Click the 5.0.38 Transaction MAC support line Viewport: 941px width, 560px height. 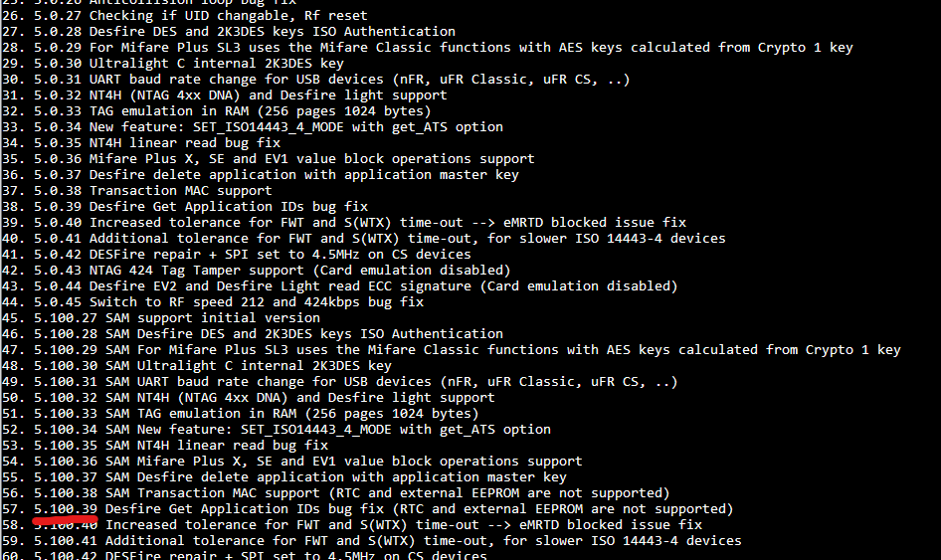coord(137,190)
